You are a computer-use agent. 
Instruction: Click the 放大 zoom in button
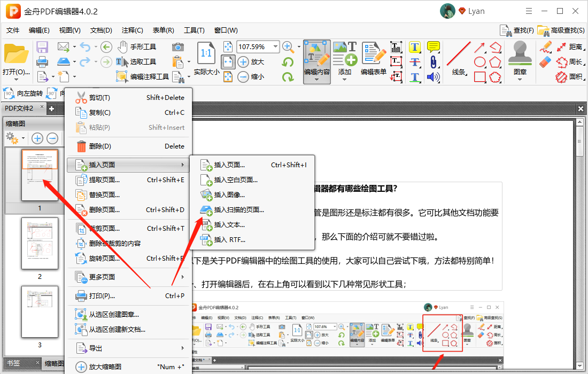(x=251, y=62)
